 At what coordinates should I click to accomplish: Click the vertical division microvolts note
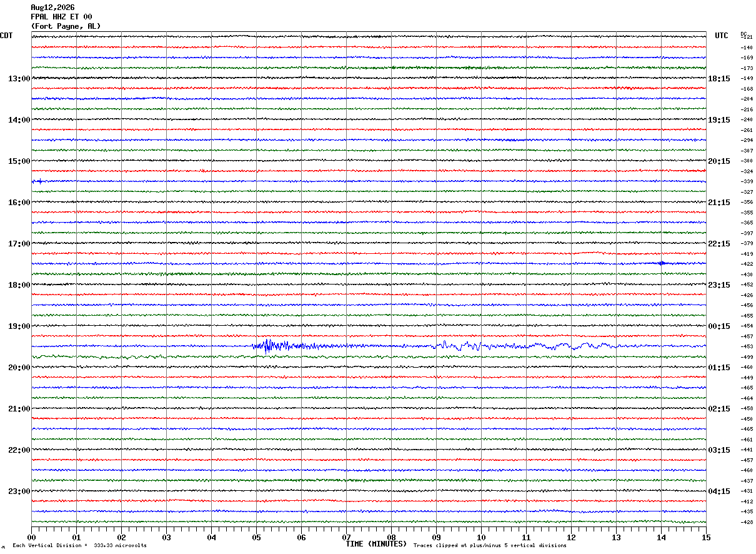(79, 546)
